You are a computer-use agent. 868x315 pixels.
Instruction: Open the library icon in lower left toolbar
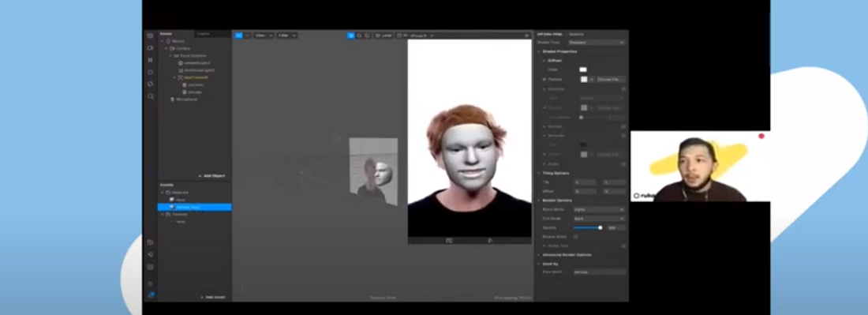point(150,242)
